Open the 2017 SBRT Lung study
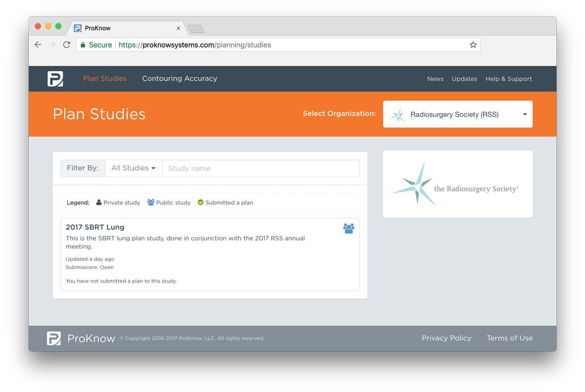The width and height of the screenshot is (585, 392). (x=95, y=227)
